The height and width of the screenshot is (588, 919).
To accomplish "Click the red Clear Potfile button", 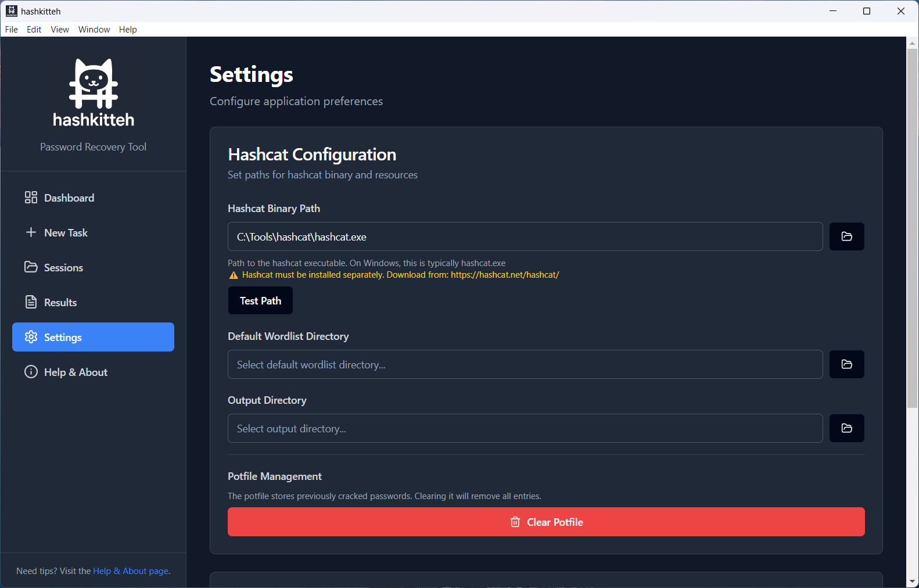I will click(x=546, y=522).
